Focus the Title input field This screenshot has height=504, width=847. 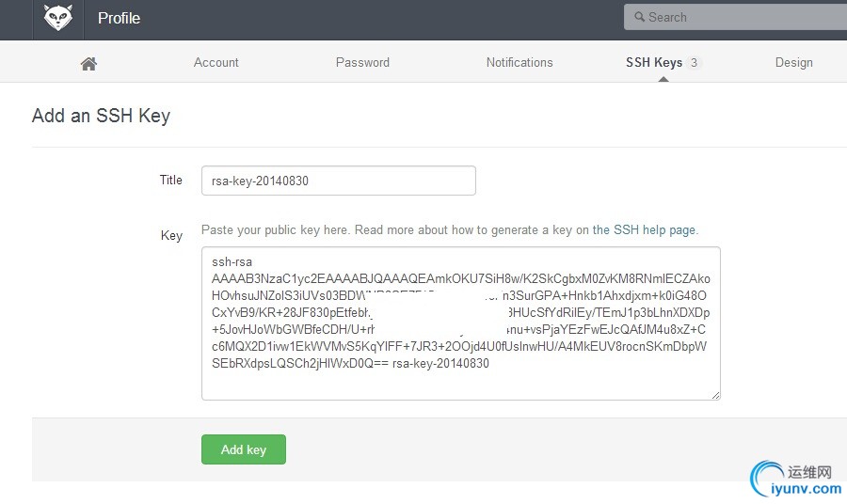click(338, 181)
